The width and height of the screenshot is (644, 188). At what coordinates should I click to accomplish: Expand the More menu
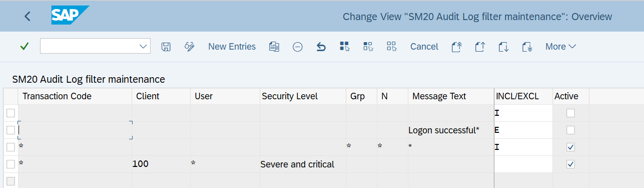pos(560,47)
